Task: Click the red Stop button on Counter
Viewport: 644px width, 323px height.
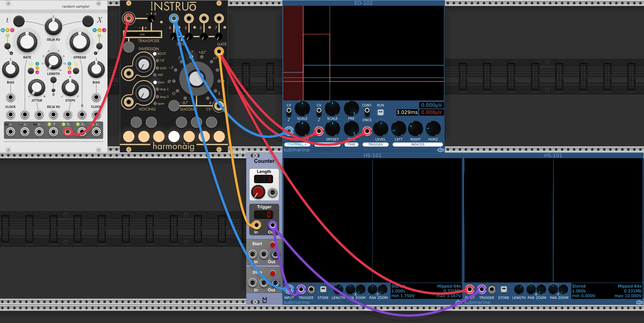Action: point(273,273)
